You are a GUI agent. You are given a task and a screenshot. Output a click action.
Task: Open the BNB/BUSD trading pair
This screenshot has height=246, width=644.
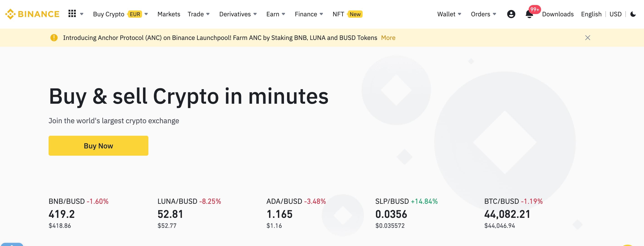66,201
